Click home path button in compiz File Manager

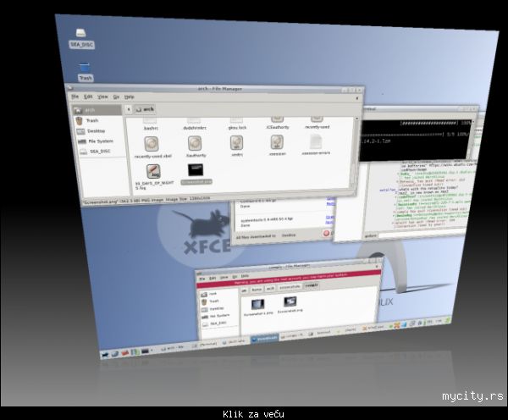257,290
